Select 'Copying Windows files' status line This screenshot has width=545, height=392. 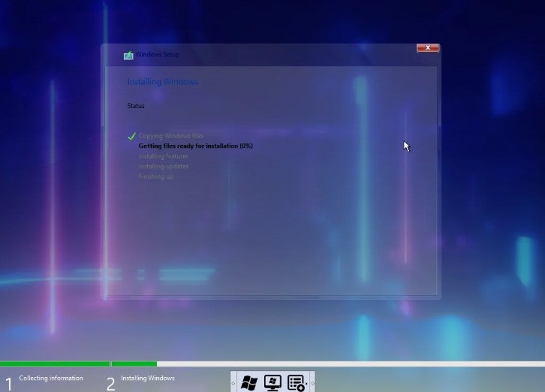[170, 136]
